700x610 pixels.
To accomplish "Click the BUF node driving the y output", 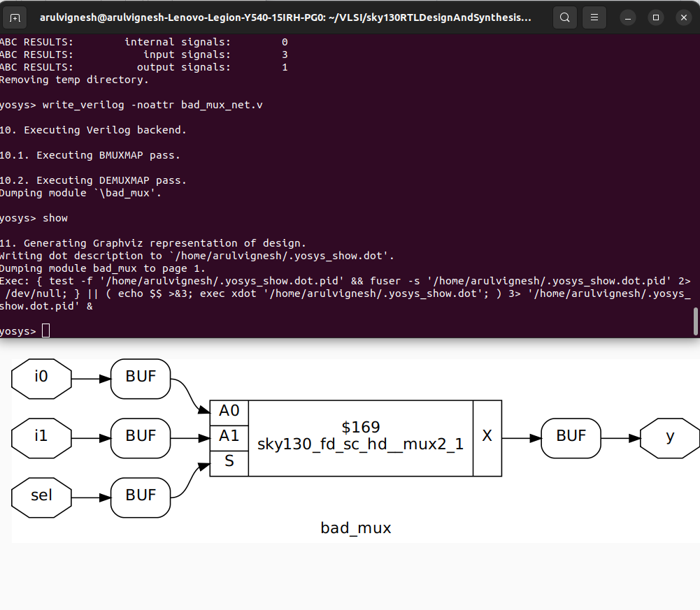I will tap(570, 438).
